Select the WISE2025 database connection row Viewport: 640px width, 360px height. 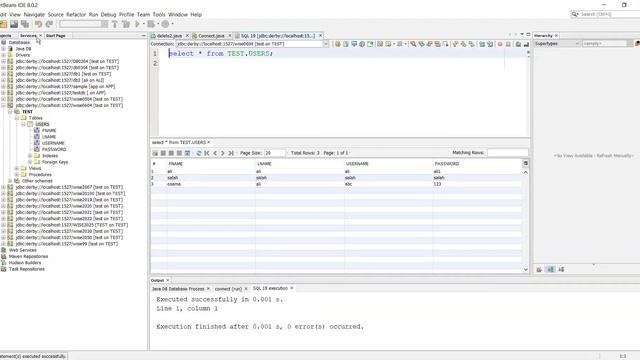pyautogui.click(x=71, y=225)
